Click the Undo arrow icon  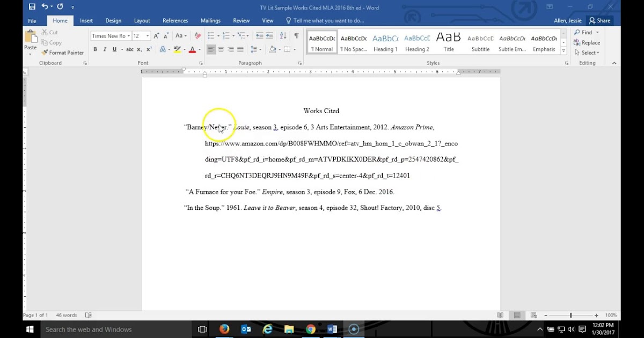pyautogui.click(x=45, y=7)
